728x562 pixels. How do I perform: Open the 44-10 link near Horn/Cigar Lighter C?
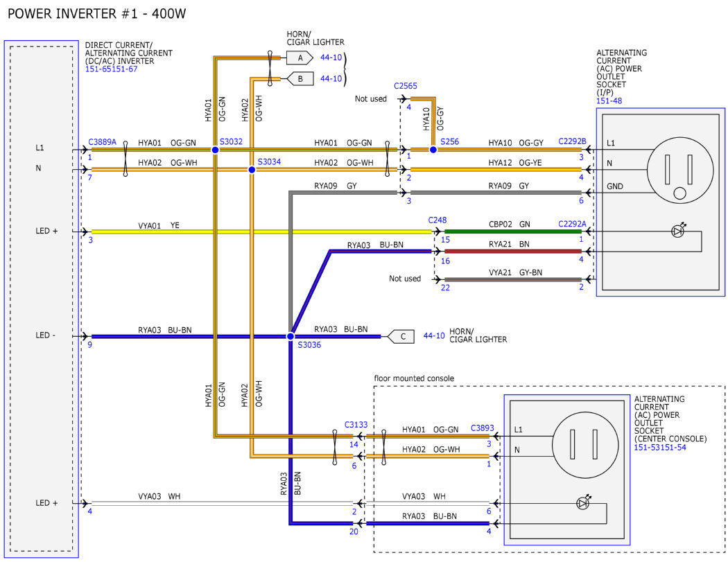(x=433, y=335)
